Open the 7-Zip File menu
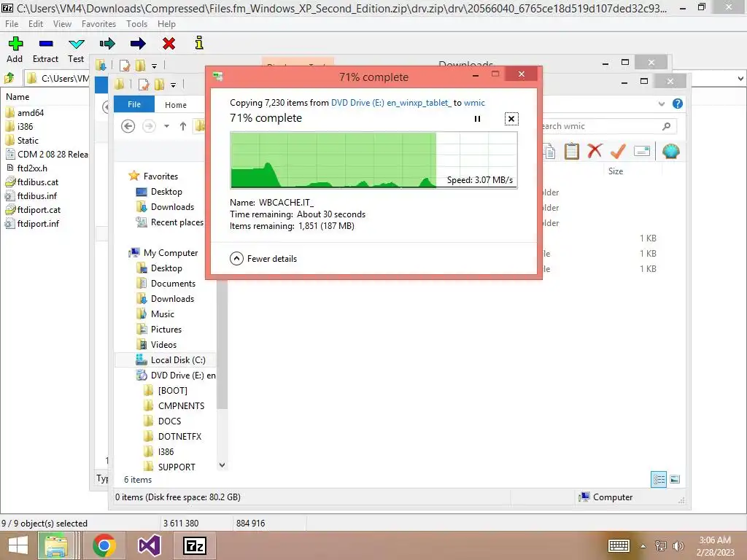Screen dimensions: 747x560 point(12,24)
